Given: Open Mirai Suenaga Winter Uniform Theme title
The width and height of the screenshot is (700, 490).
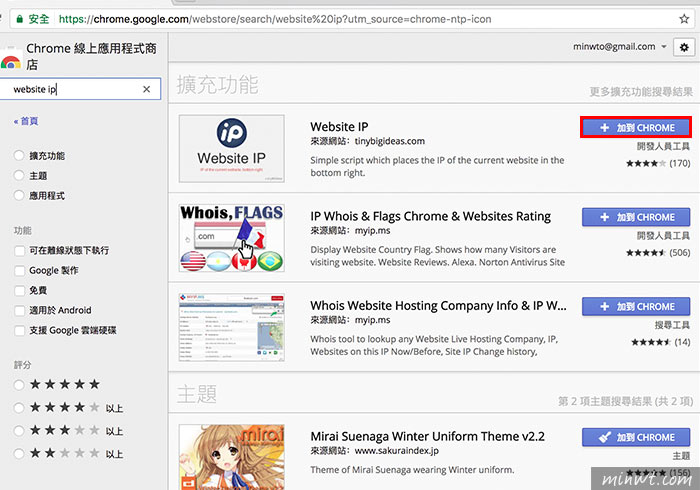Looking at the screenshot, I should [x=428, y=436].
